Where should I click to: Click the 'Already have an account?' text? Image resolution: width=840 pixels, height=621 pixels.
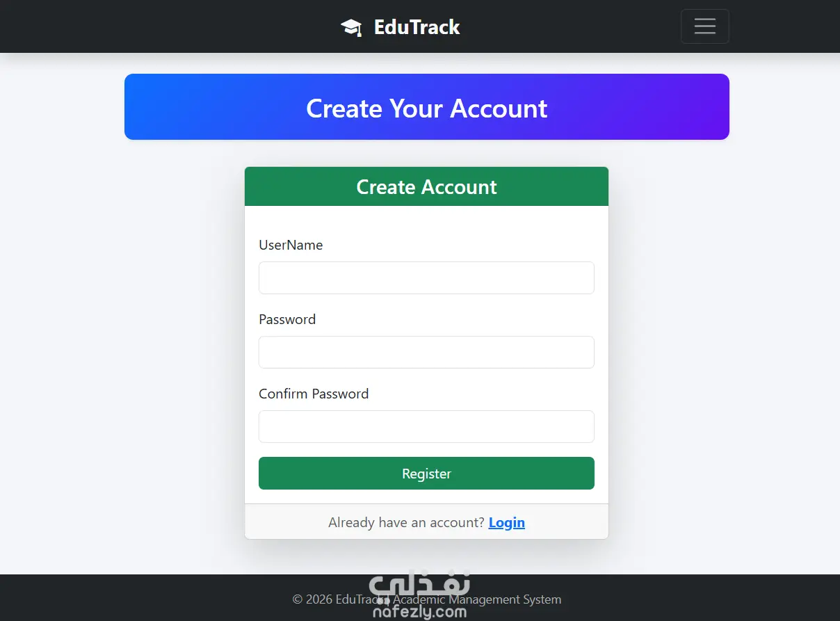pos(406,522)
